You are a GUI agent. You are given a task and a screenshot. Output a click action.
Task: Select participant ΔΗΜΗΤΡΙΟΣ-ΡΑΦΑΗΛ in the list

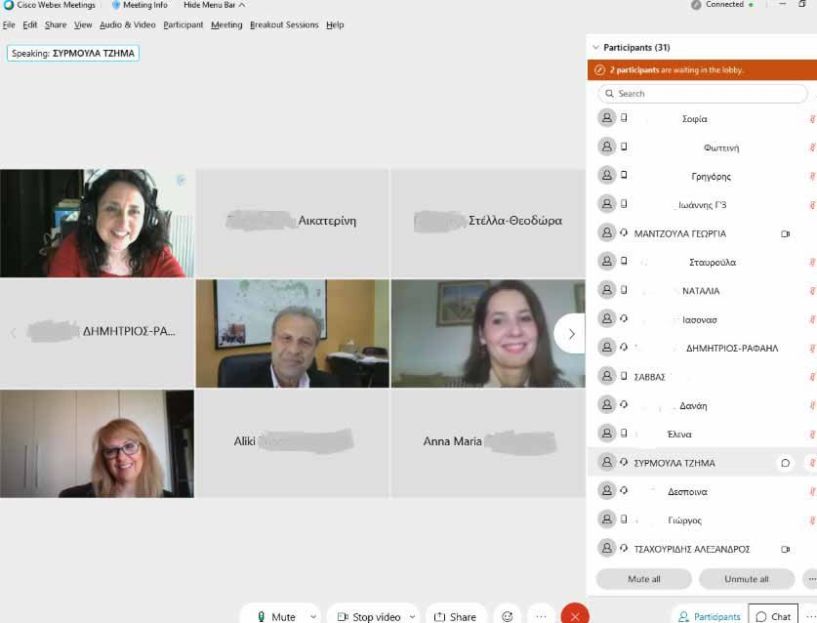pos(702,348)
